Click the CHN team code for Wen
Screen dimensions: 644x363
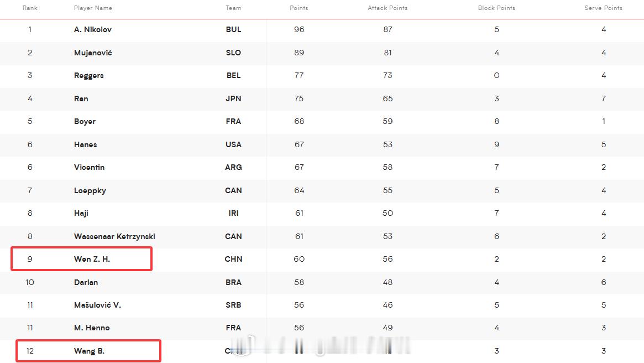click(x=233, y=259)
